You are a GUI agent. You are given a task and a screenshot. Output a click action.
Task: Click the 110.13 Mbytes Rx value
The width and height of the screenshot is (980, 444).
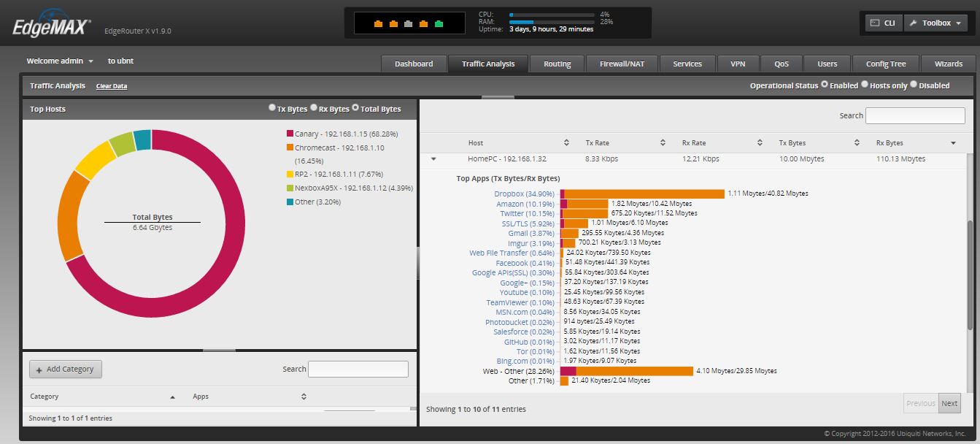coord(900,158)
